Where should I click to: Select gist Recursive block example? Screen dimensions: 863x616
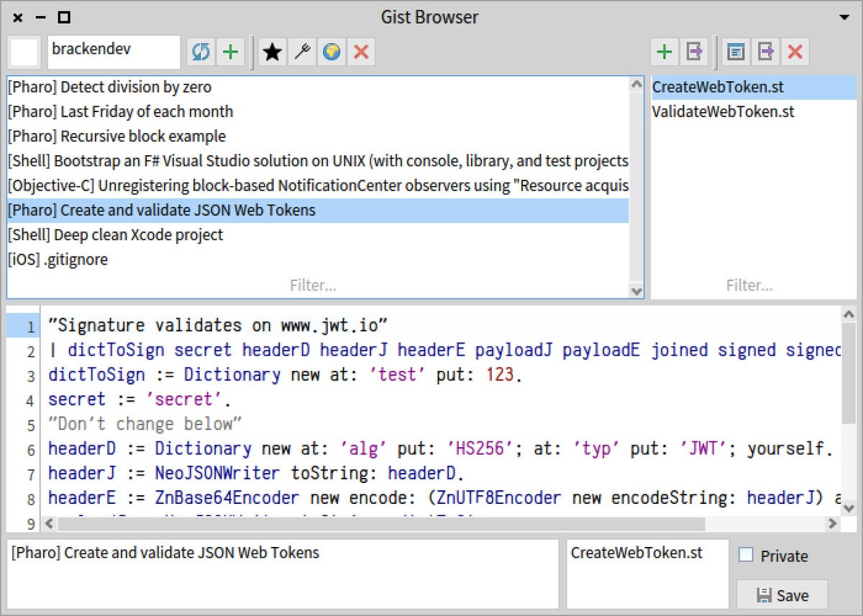coord(317,137)
